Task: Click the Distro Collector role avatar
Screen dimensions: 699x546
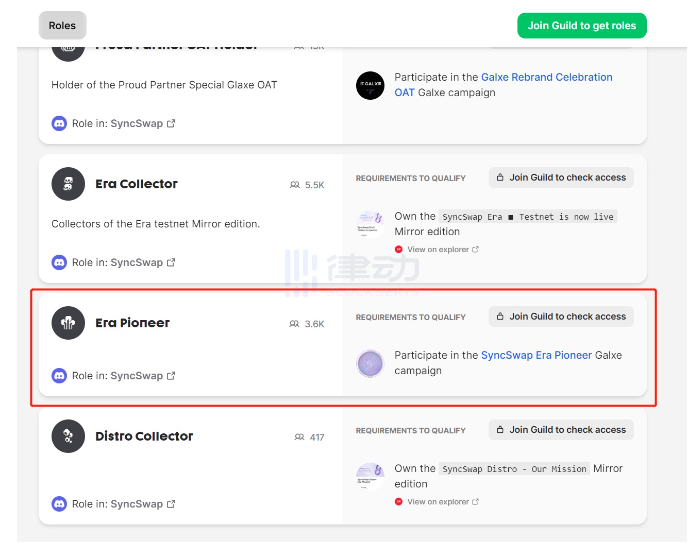Action: click(68, 436)
